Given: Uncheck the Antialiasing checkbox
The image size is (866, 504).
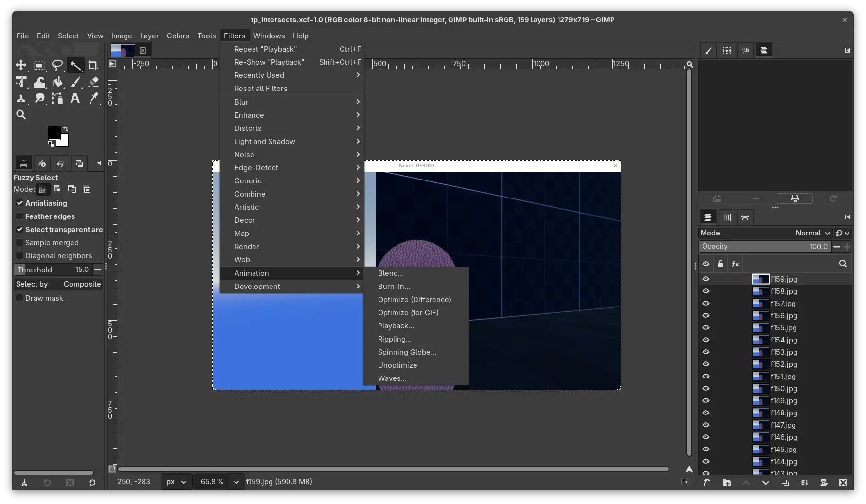Looking at the screenshot, I should tap(20, 203).
